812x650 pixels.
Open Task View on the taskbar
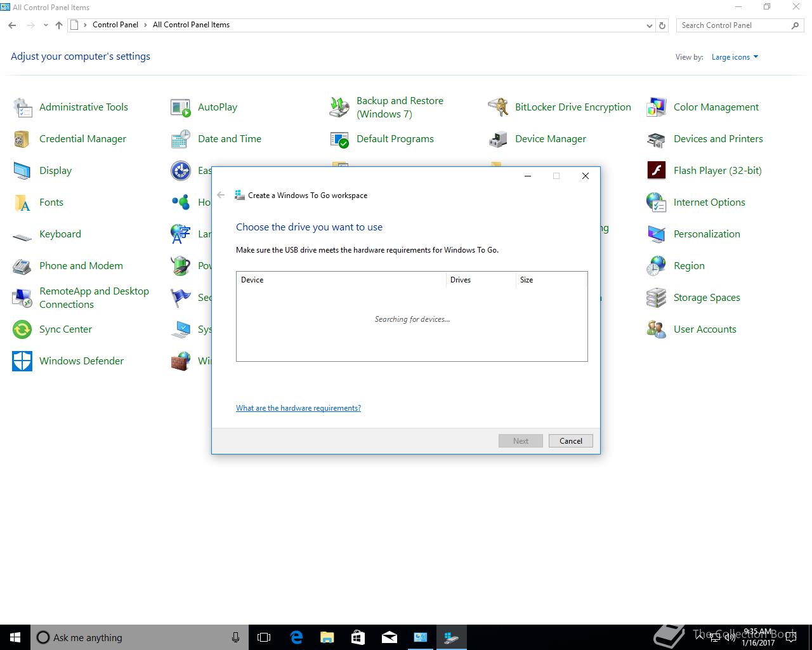(x=264, y=637)
